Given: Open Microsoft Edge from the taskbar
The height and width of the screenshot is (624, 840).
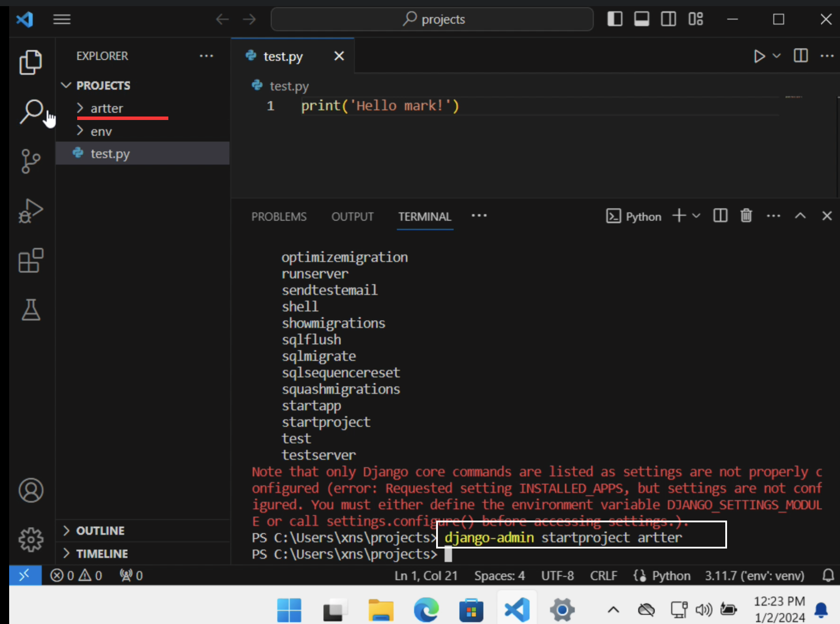Looking at the screenshot, I should click(426, 610).
